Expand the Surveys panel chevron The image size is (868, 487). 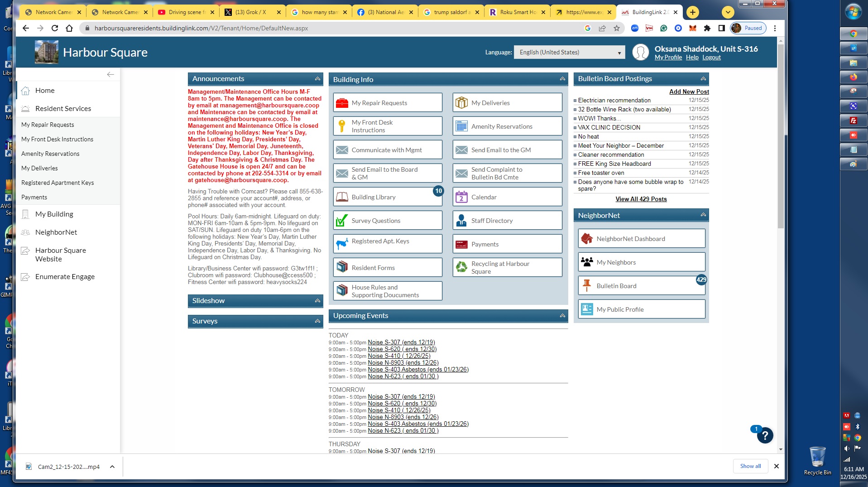coord(317,321)
